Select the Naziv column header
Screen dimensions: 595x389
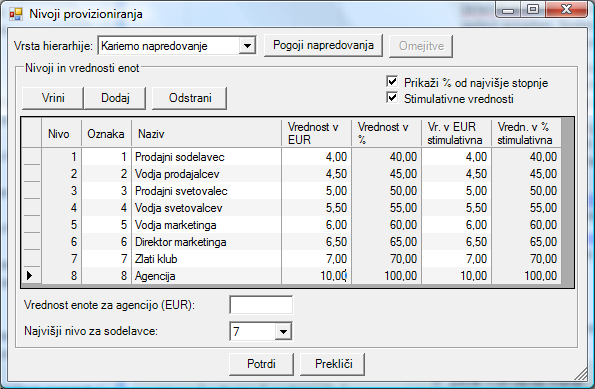click(206, 134)
